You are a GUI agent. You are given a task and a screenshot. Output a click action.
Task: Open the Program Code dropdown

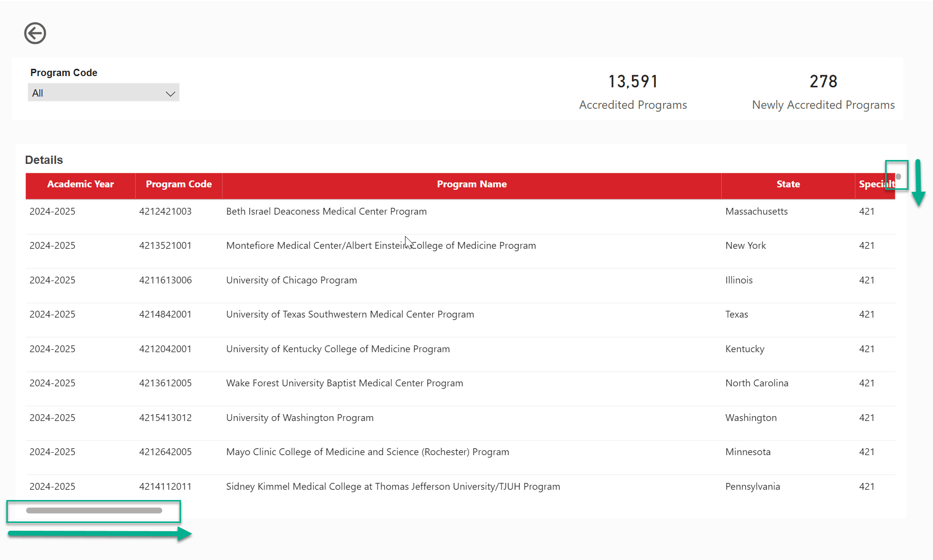[103, 93]
